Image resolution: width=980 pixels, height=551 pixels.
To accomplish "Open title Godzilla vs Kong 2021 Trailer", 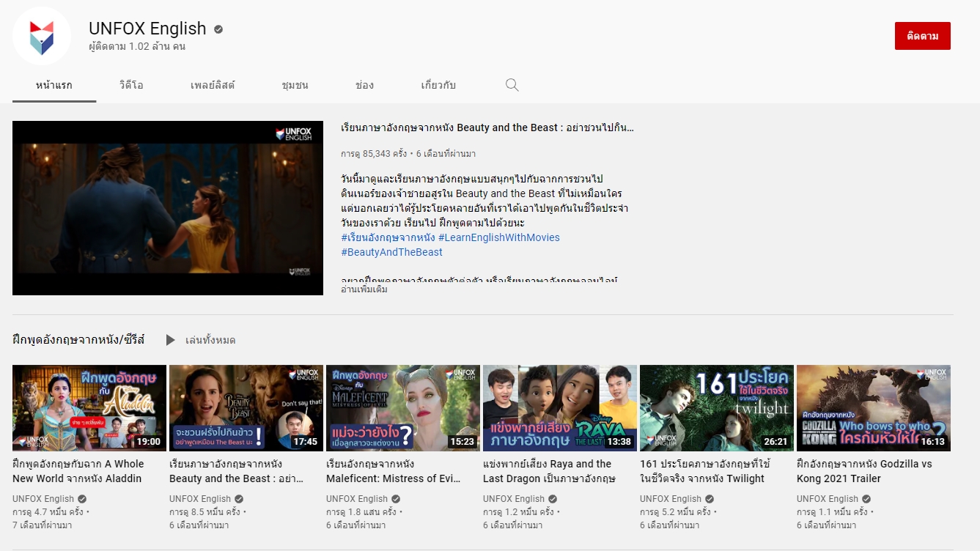I will pyautogui.click(x=864, y=471).
